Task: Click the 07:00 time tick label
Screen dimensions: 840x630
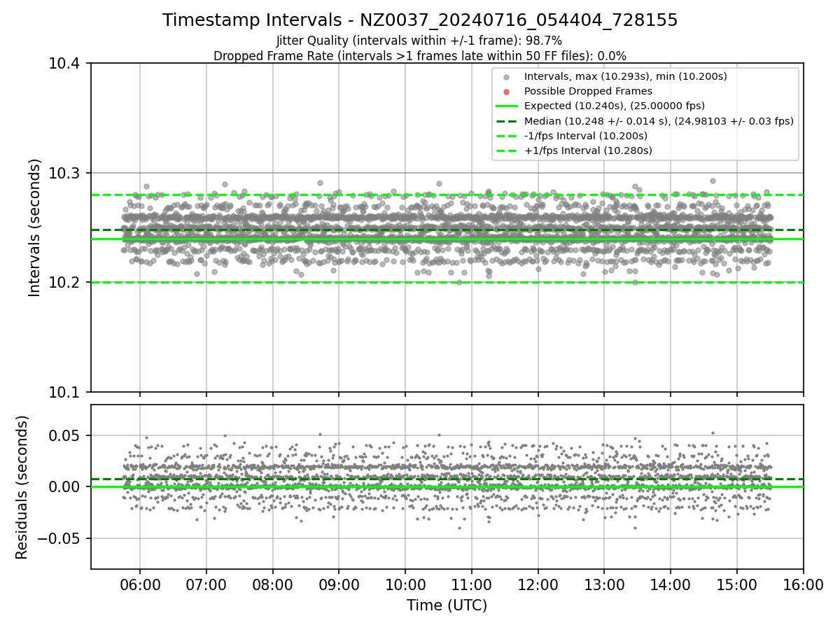Action: [x=206, y=584]
